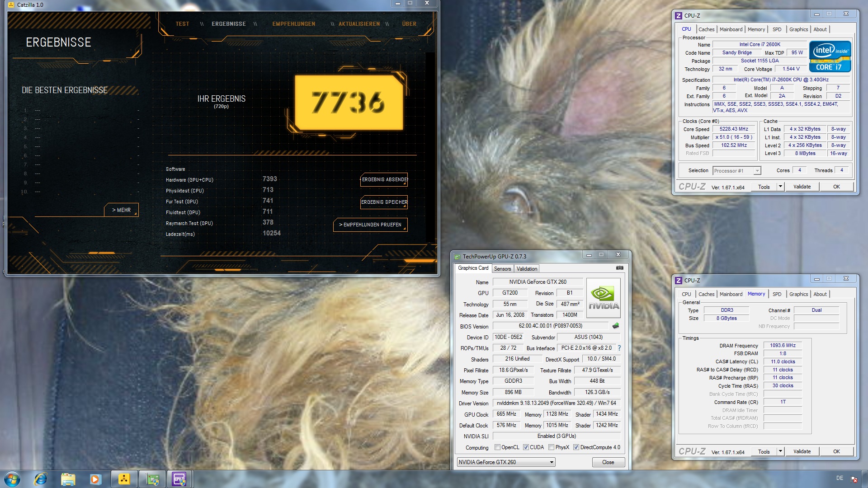This screenshot has height=488, width=868.
Task: Click the bottom CPU-Z window title icon
Action: (x=679, y=281)
